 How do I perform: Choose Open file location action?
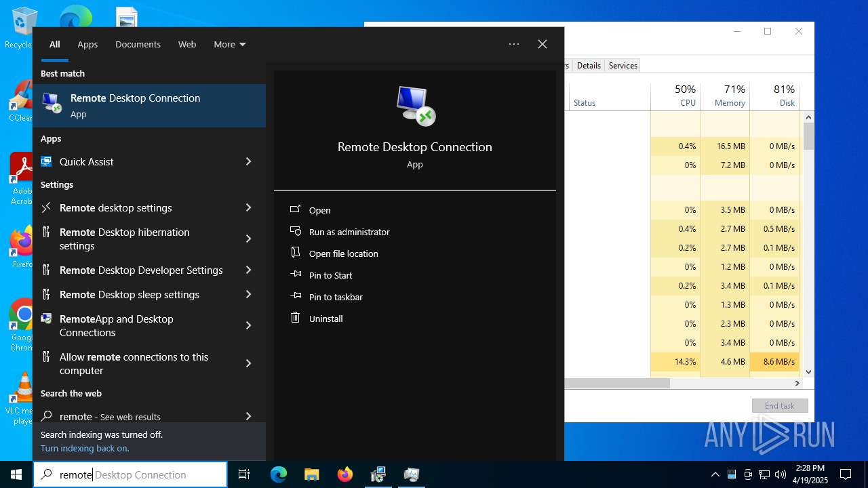[x=344, y=253]
